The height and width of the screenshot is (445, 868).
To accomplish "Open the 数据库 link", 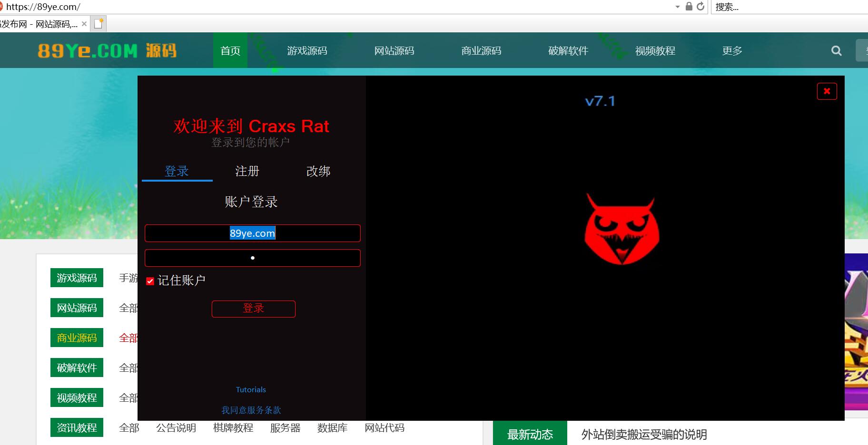I will coord(333,428).
